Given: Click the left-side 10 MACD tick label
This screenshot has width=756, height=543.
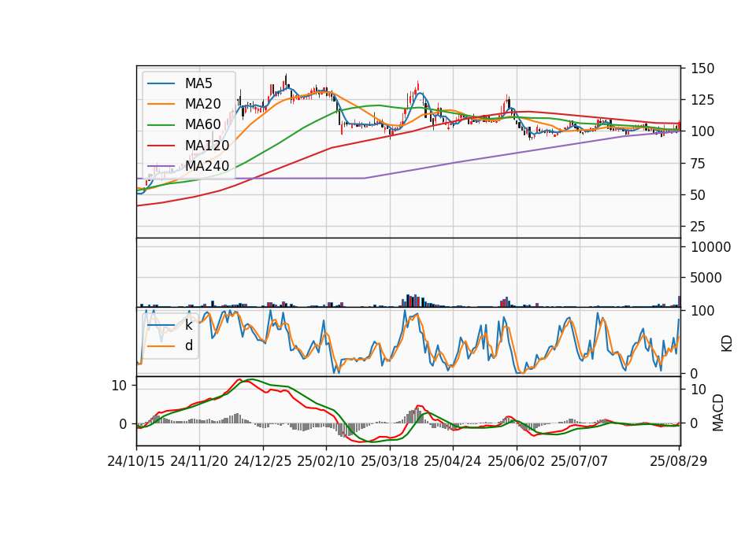Looking at the screenshot, I should coord(119,386).
